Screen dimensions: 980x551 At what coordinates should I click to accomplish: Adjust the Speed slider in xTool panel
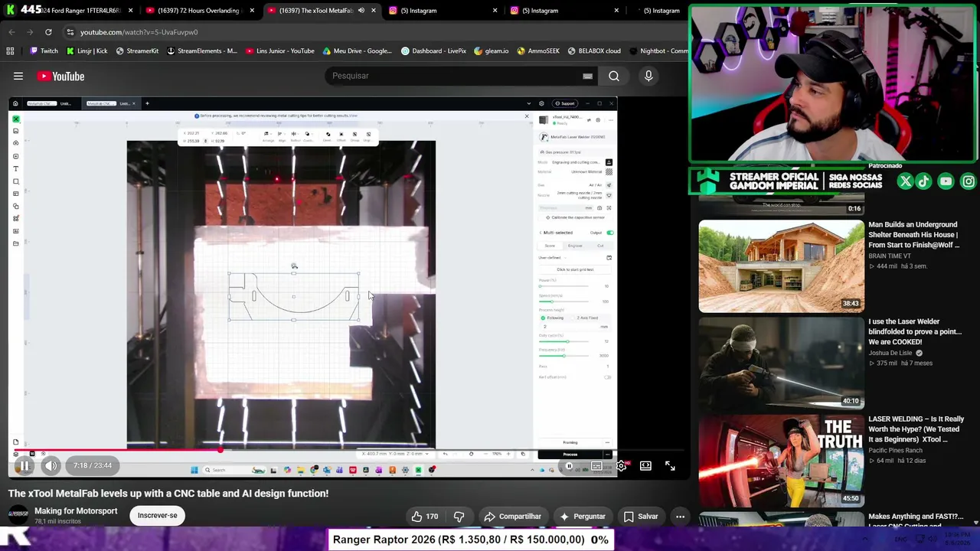click(x=564, y=302)
